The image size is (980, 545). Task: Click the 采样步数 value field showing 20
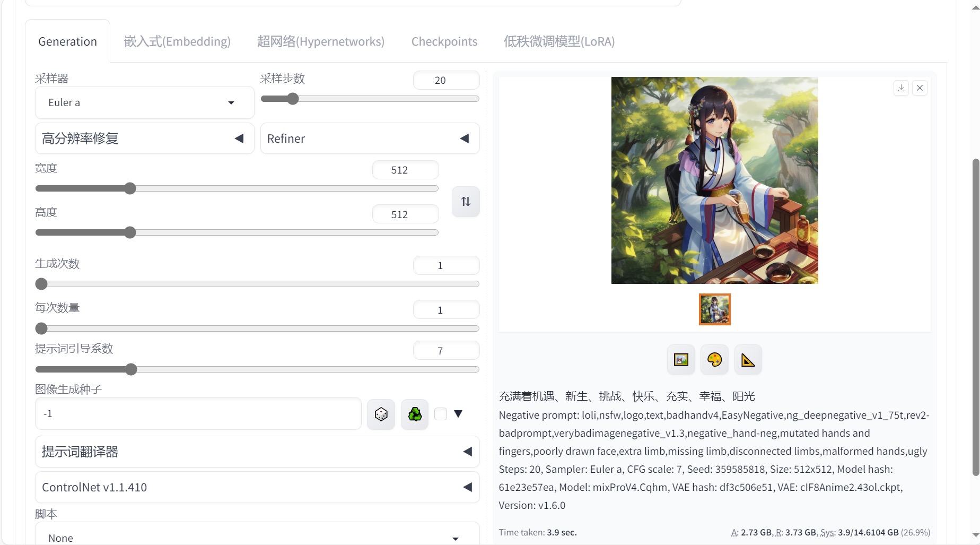[446, 80]
